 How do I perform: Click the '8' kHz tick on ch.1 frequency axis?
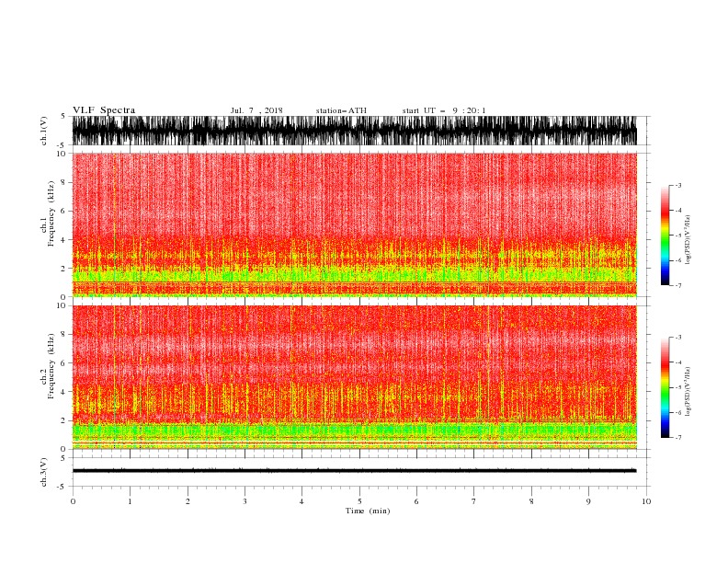63,182
